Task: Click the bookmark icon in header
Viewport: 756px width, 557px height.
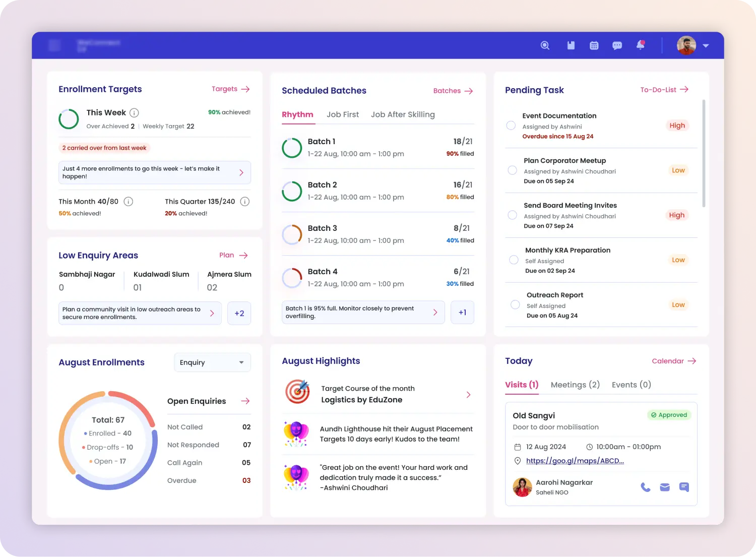Action: click(571, 45)
